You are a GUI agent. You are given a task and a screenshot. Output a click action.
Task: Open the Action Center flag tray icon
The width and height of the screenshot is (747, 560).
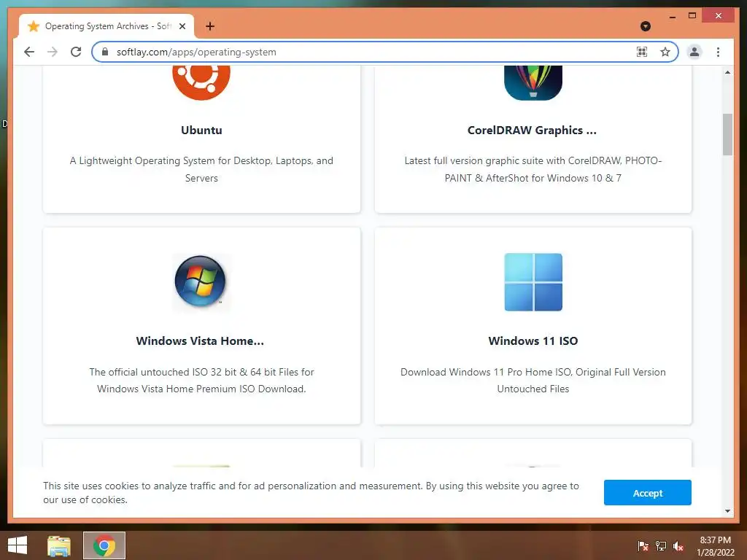pos(643,546)
